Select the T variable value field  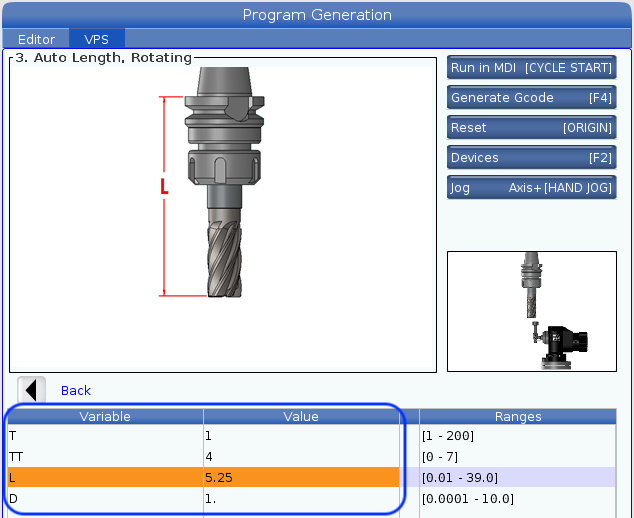[x=301, y=436]
